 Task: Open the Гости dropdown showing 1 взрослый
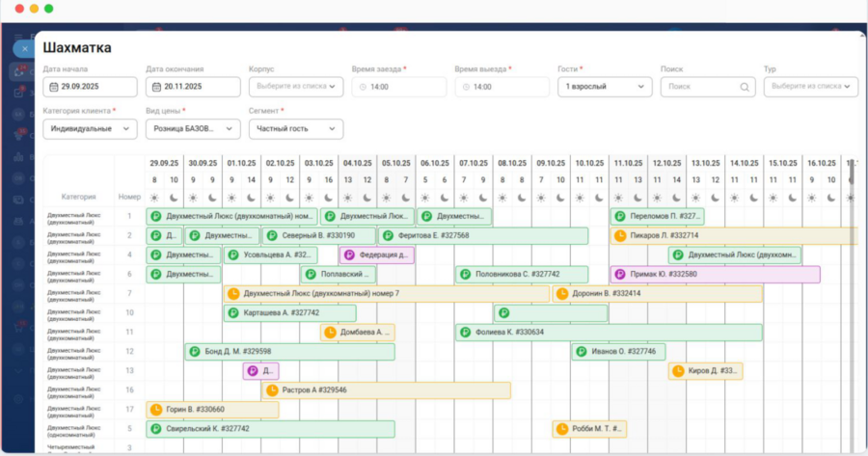605,87
